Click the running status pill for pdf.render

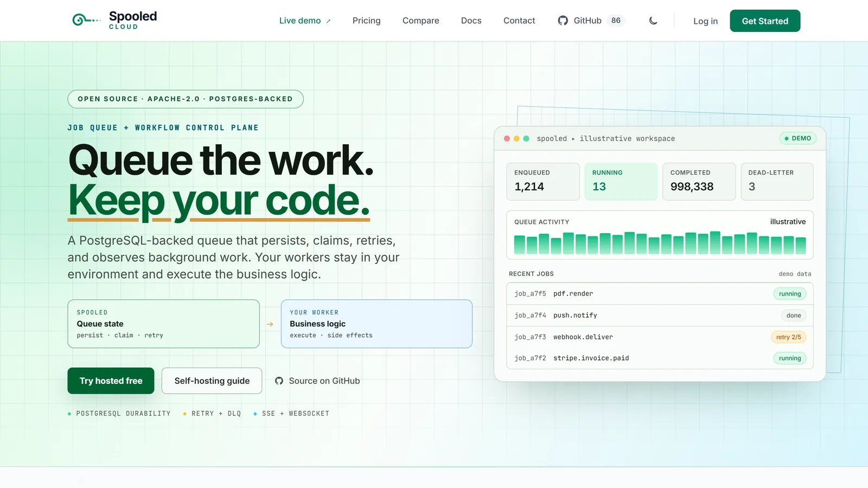[789, 293]
